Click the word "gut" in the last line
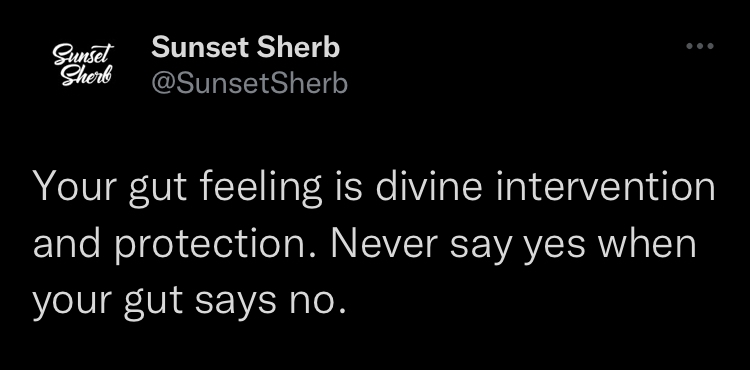The height and width of the screenshot is (370, 750). tap(153, 304)
